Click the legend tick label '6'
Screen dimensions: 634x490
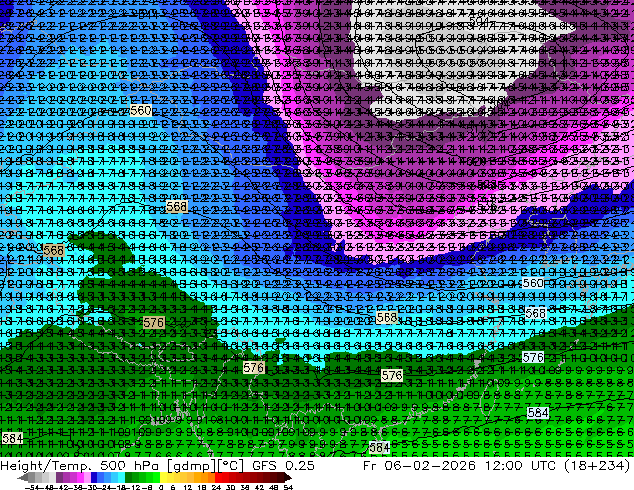(173, 488)
